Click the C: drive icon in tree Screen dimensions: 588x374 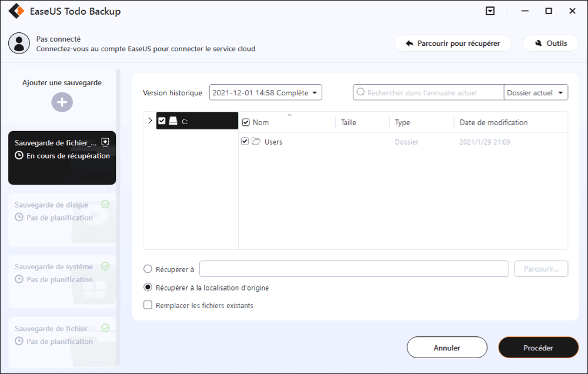point(173,121)
